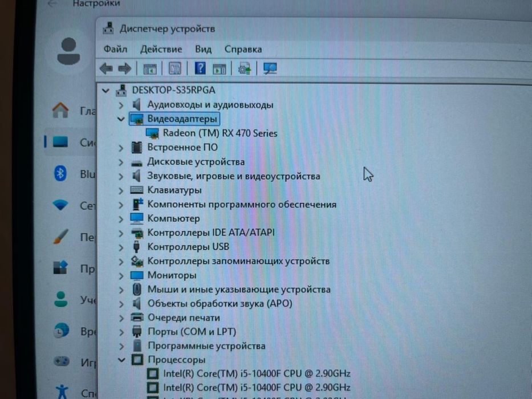This screenshot has height=399, width=532.
Task: Click the keyboard icon beside Клавиатуры
Action: (x=137, y=190)
